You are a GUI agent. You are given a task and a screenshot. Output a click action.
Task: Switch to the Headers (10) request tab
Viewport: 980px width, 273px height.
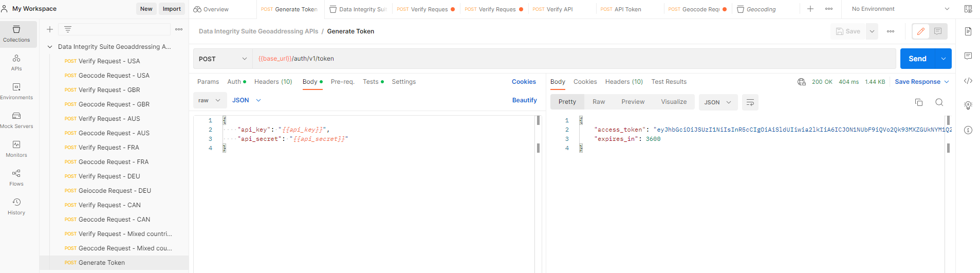click(273, 82)
